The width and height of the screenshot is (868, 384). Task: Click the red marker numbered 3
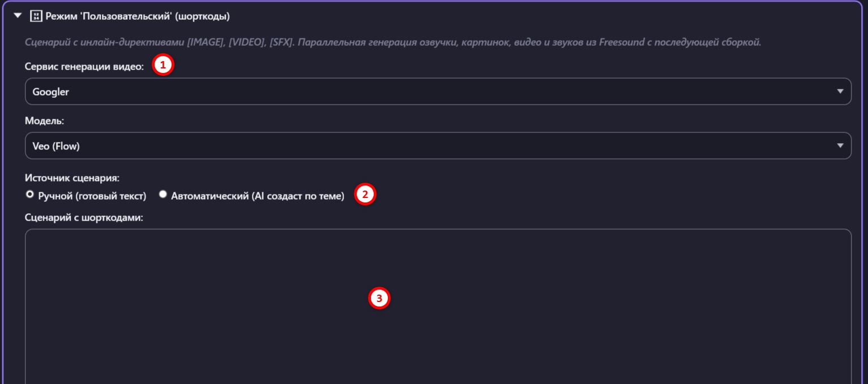coord(379,298)
